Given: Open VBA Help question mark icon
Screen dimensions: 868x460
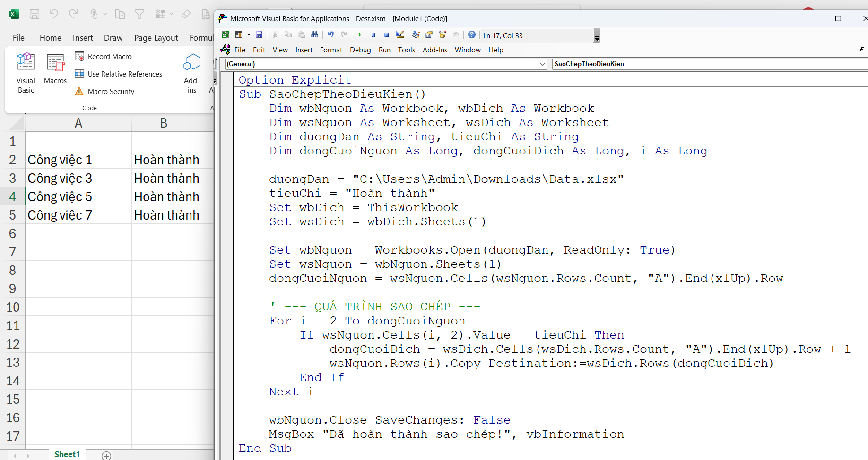Looking at the screenshot, I should (472, 35).
